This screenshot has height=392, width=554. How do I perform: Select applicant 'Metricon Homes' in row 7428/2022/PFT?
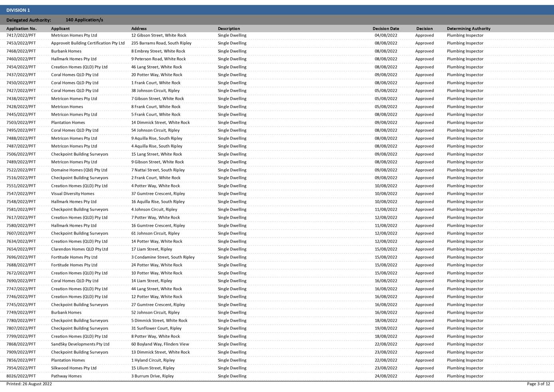click(x=67, y=107)
